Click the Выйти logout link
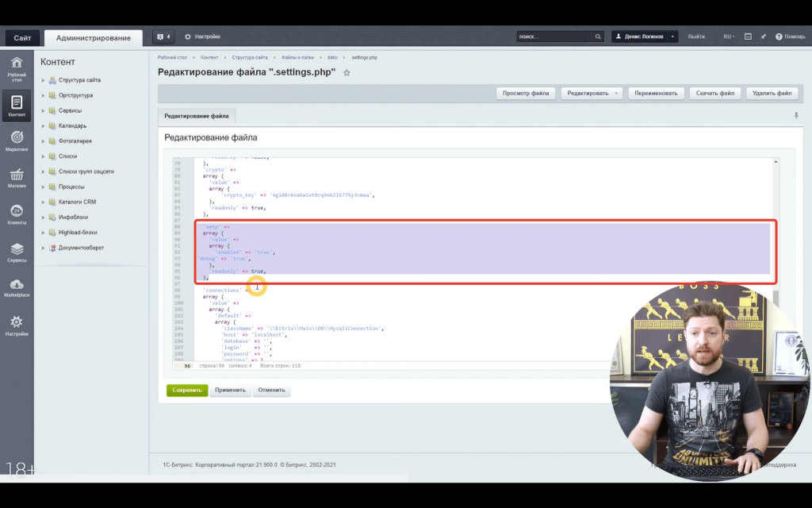Screen dimensions: 812x508 tap(696, 37)
